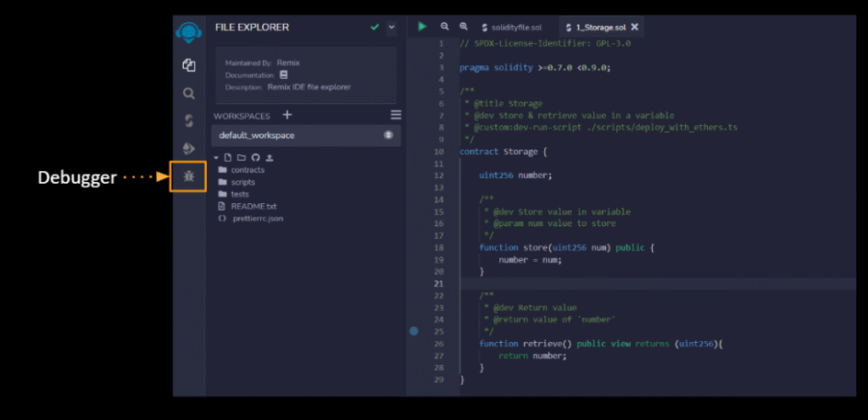Switch to solidityfile.sol tab
This screenshot has height=420, width=868.
511,27
